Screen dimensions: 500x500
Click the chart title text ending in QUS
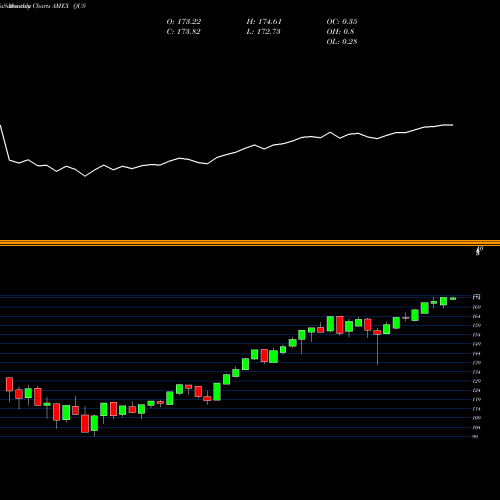pos(43,6)
